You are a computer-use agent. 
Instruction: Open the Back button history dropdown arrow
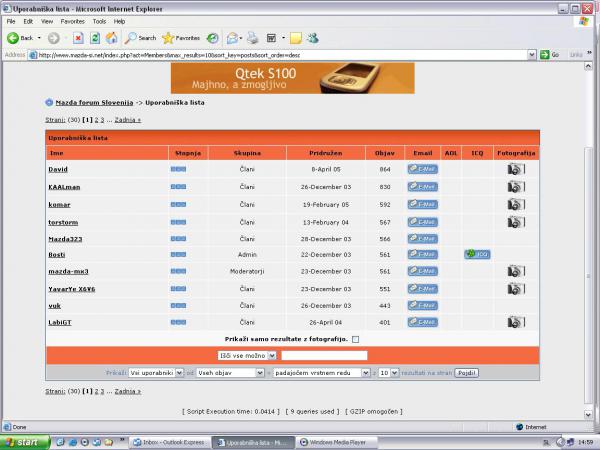click(x=39, y=38)
